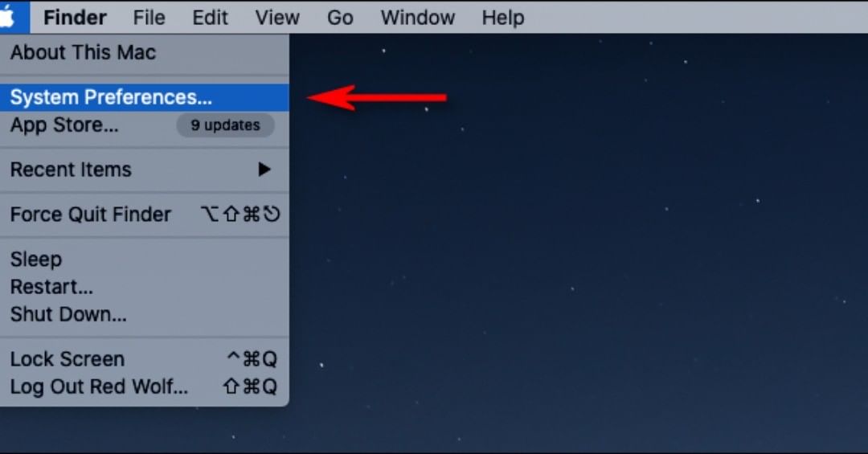Select About This Mac
This screenshot has width=868, height=454.
(x=144, y=52)
